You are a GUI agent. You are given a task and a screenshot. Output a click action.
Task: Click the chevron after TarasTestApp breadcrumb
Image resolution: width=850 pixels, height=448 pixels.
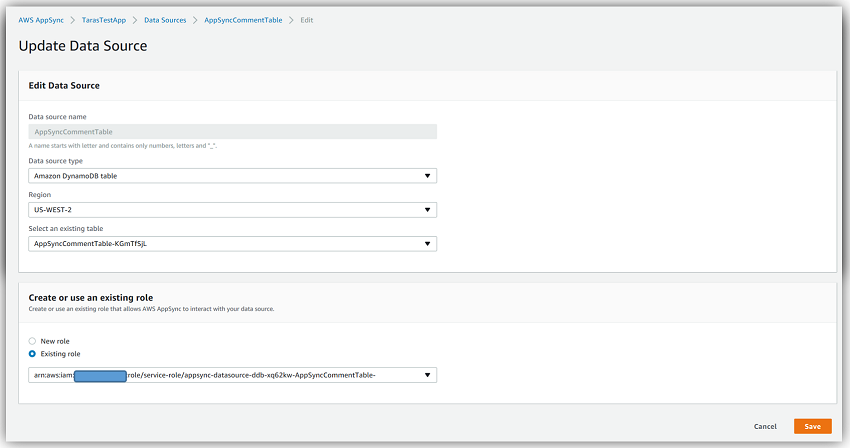pyautogui.click(x=134, y=20)
